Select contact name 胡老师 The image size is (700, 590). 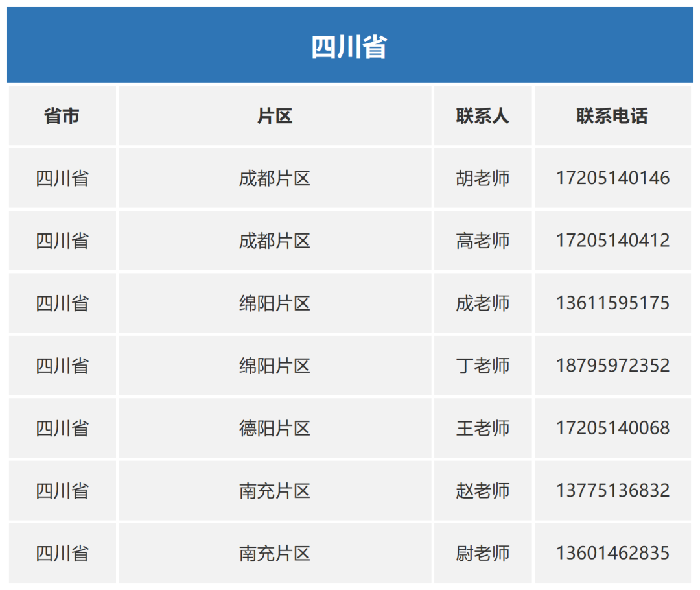(x=483, y=178)
